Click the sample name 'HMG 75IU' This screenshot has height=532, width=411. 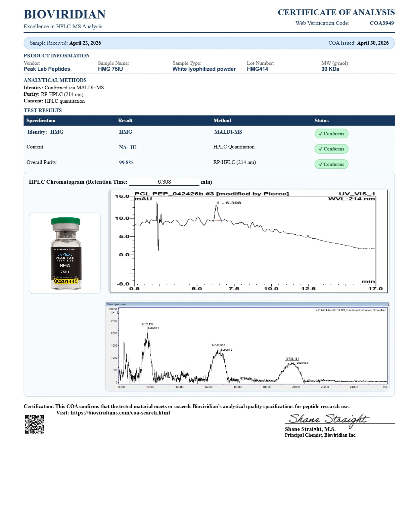(110, 69)
